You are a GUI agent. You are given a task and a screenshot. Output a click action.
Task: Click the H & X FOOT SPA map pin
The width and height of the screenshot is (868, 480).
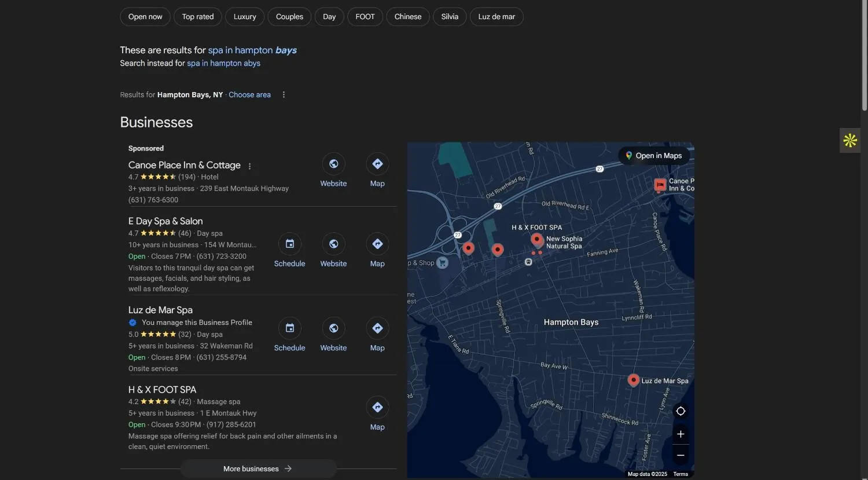(537, 239)
